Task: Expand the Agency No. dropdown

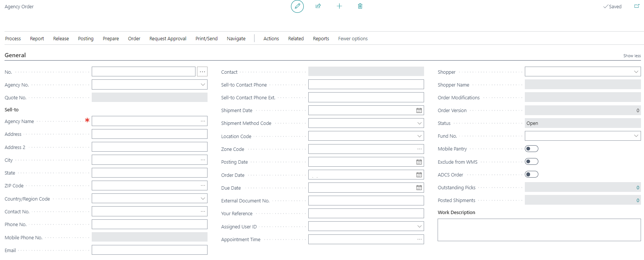Action: 203,85
